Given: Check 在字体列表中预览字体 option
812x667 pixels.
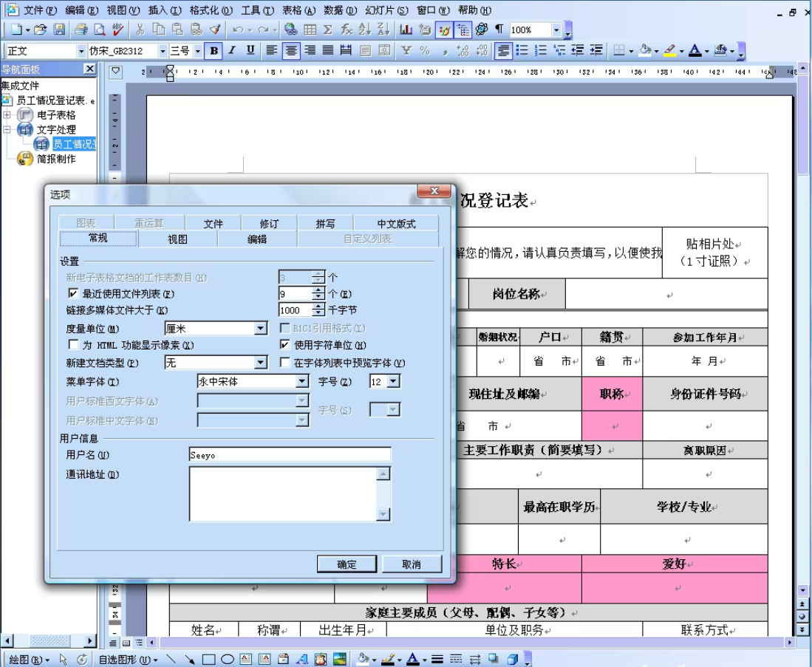Looking at the screenshot, I should coord(285,363).
